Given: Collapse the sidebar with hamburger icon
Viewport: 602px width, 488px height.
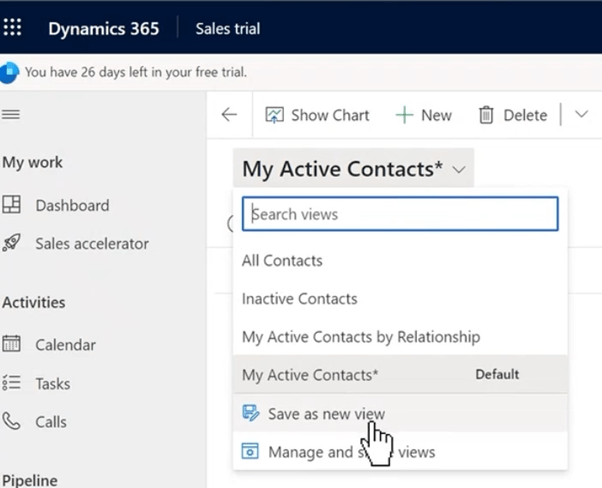Looking at the screenshot, I should tap(11, 114).
